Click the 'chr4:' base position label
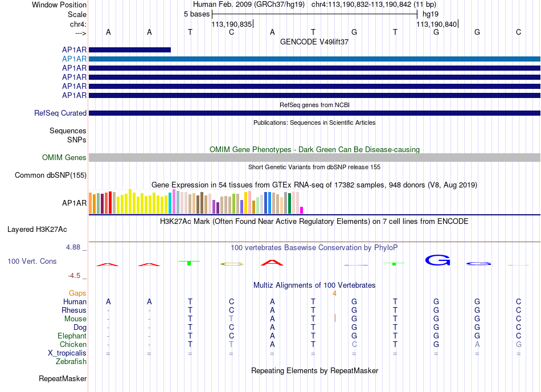This screenshot has height=392, width=541. (79, 24)
